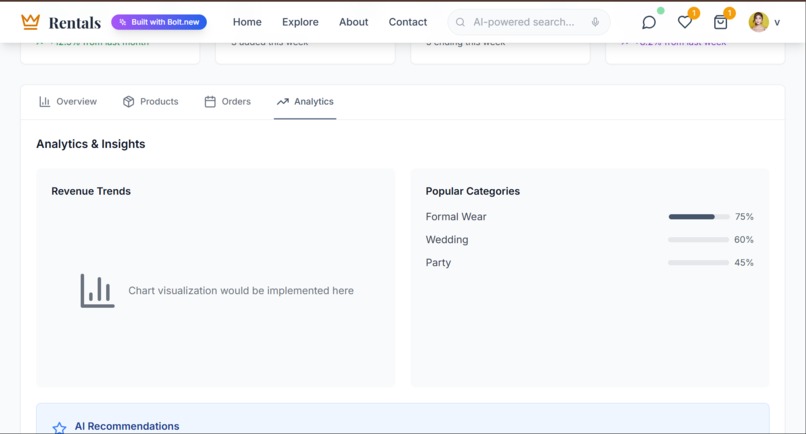Click the Orders calendar icon
The image size is (806, 434).
[210, 102]
